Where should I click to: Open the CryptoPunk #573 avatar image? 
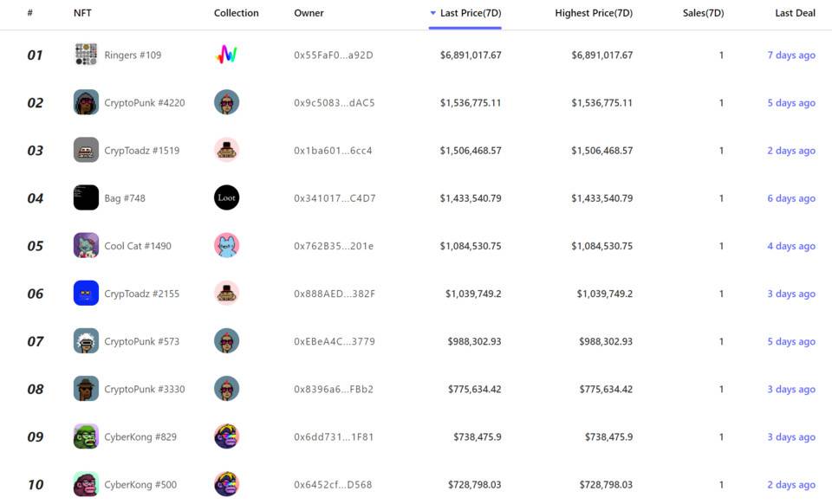(x=86, y=341)
